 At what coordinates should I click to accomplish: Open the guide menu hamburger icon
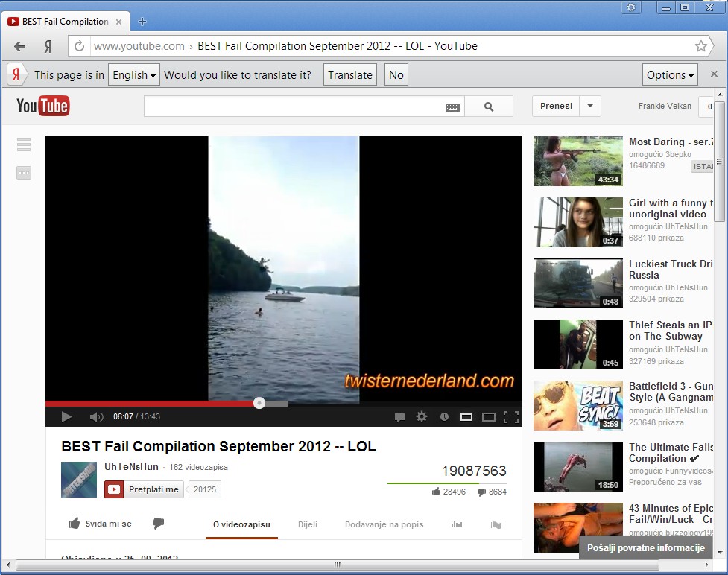pyautogui.click(x=24, y=144)
